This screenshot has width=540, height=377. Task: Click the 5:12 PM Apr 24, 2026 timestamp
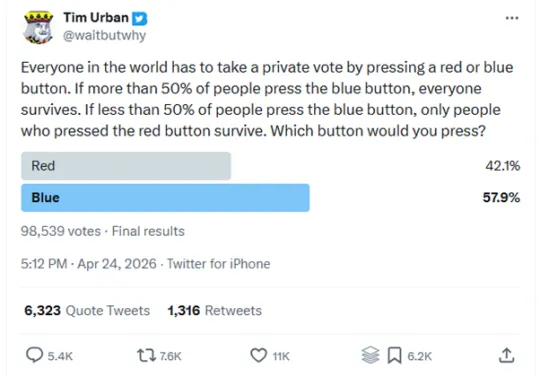[89, 264]
